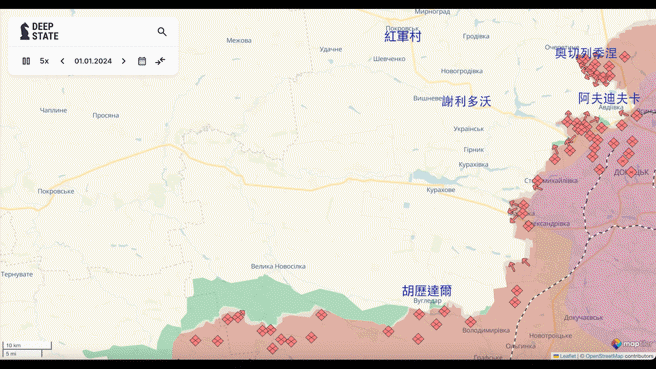656x369 pixels.
Task: Click the Курахове town label
Action: pyautogui.click(x=441, y=190)
